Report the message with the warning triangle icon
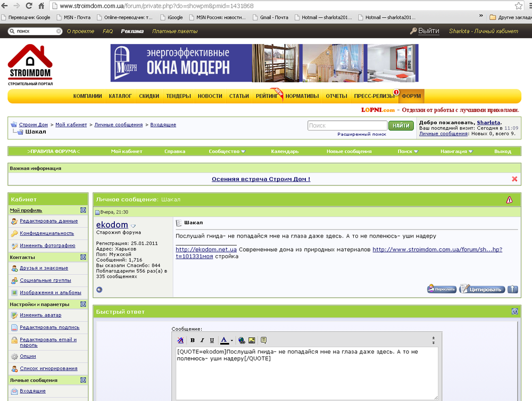 (x=509, y=200)
